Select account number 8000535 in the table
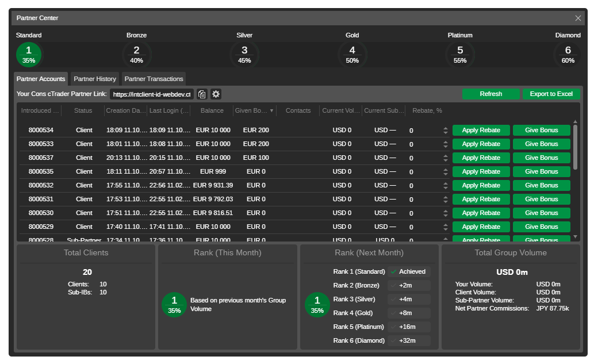Image resolution: width=594 pixels, height=364 pixels. click(x=41, y=171)
